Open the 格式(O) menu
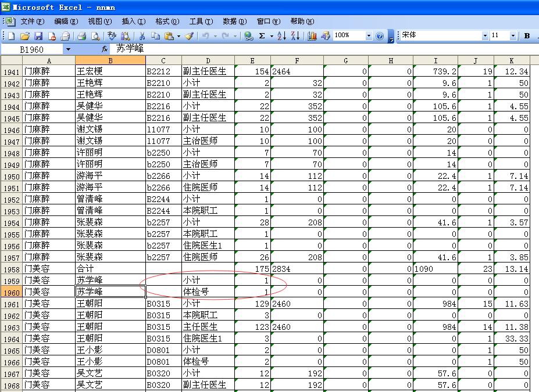 pos(167,21)
